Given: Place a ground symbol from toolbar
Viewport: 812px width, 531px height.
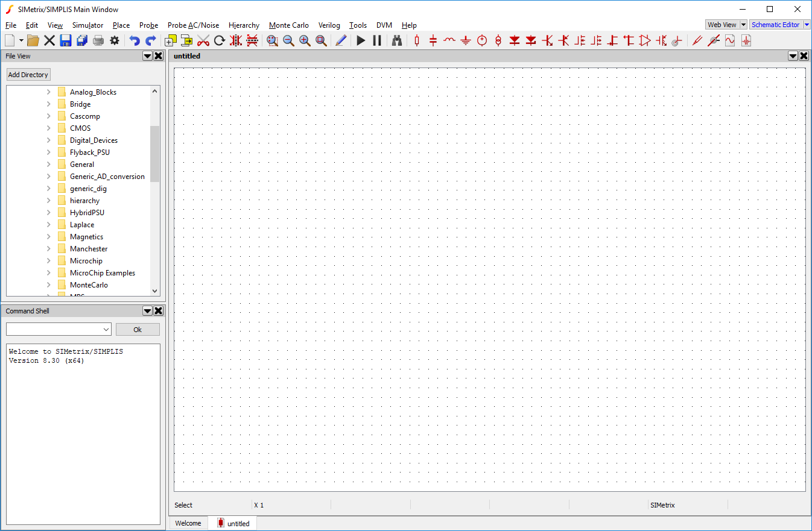Looking at the screenshot, I should 466,40.
